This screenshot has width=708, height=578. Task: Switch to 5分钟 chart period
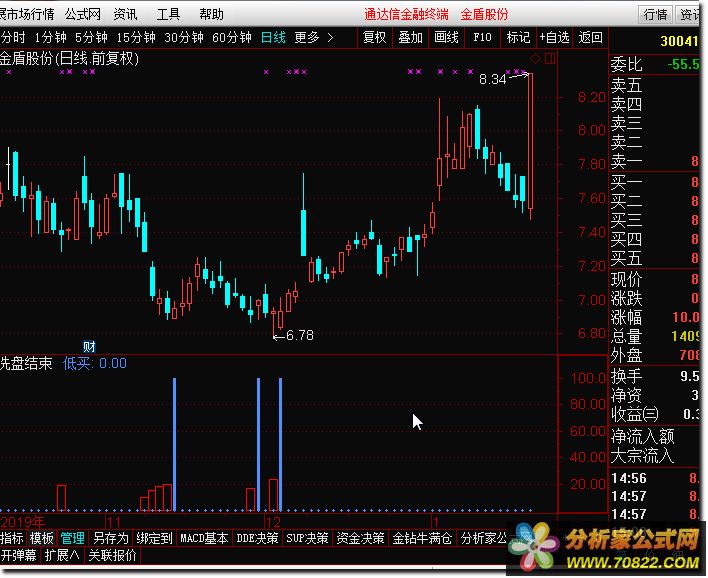91,37
